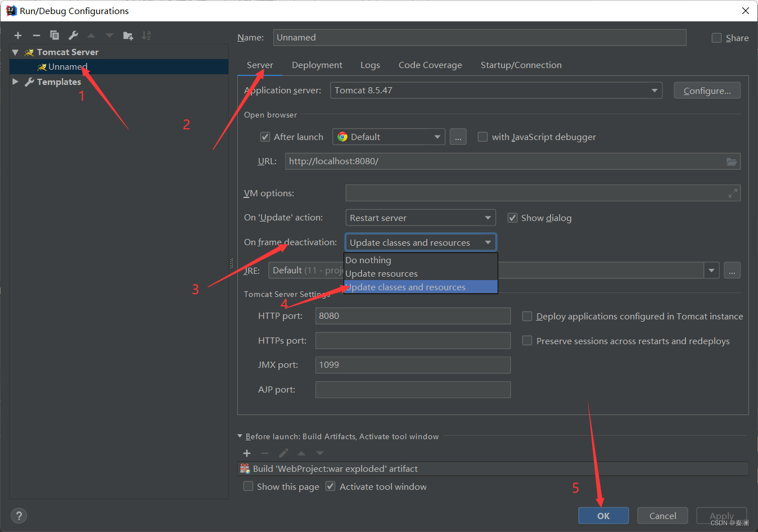Open the Default browser dropdown
This screenshot has width=758, height=532.
click(389, 137)
